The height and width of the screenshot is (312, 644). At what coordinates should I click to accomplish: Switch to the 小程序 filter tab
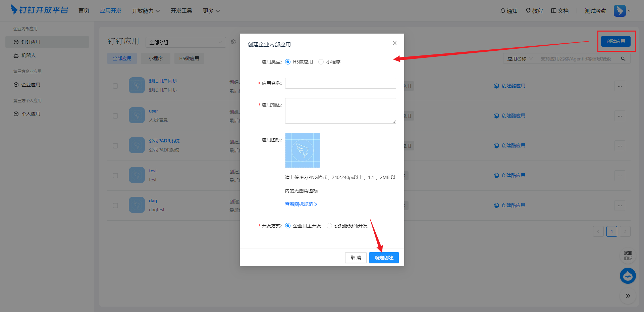pyautogui.click(x=156, y=58)
